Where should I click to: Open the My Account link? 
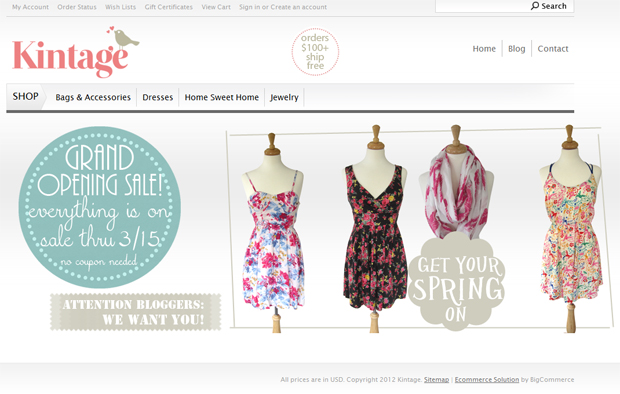click(x=30, y=7)
